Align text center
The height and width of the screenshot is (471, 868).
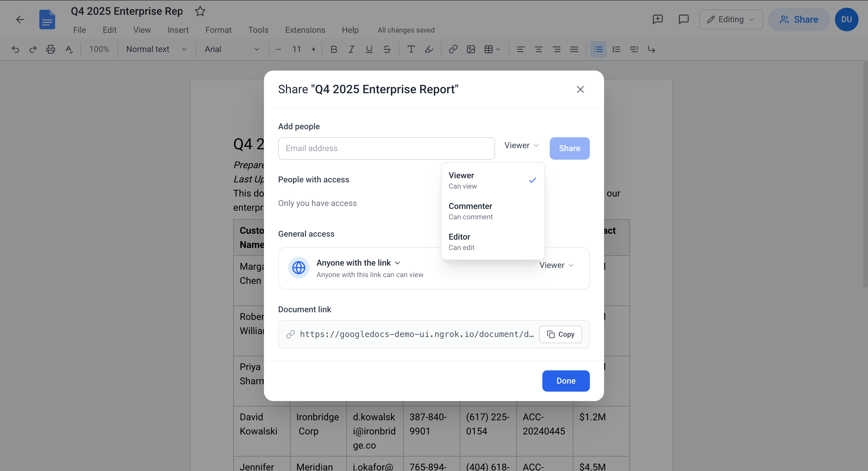539,49
